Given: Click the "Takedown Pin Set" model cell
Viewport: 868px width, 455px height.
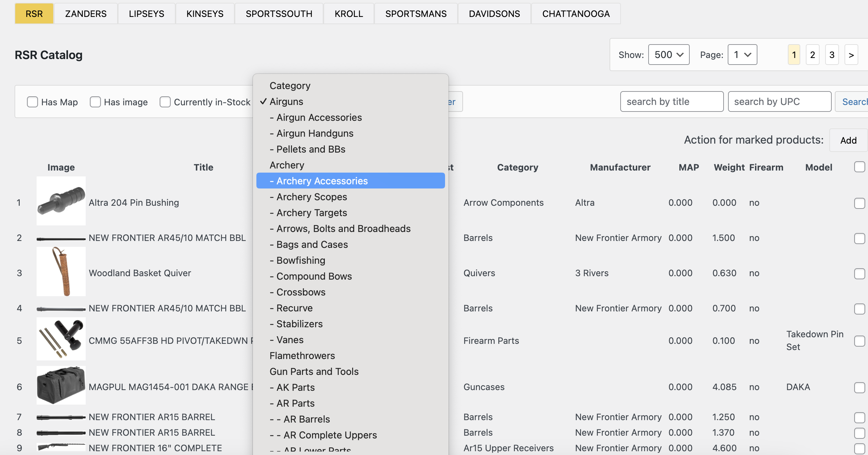Looking at the screenshot, I should click(x=815, y=340).
